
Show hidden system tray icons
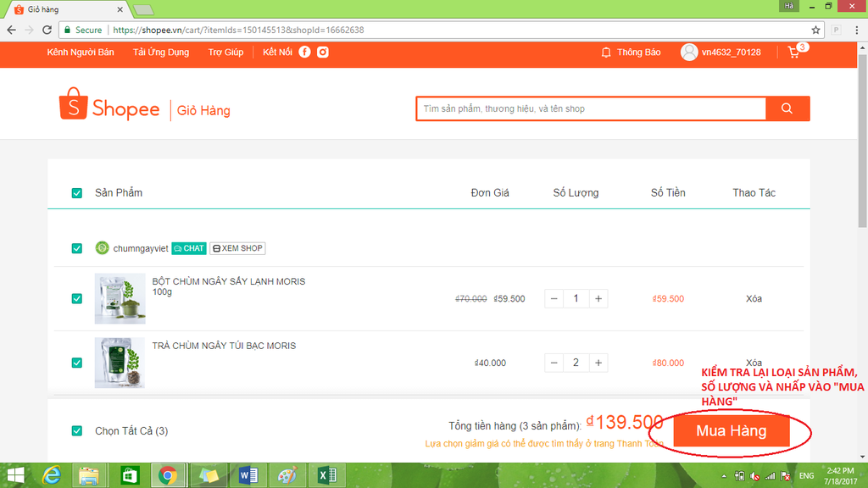tap(724, 476)
